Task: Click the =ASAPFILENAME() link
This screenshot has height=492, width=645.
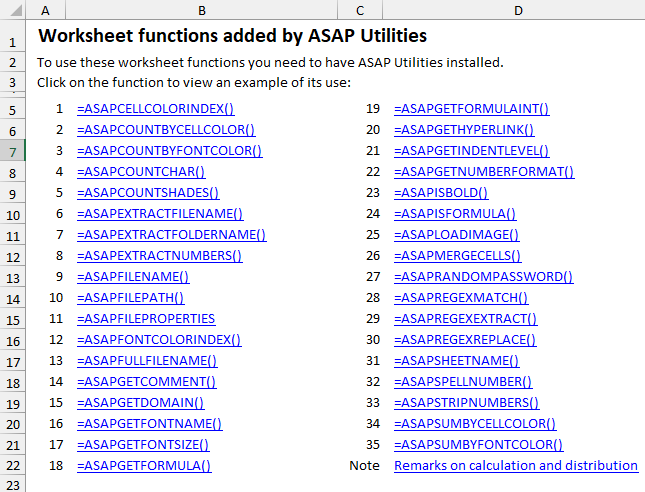Action: 133,276
